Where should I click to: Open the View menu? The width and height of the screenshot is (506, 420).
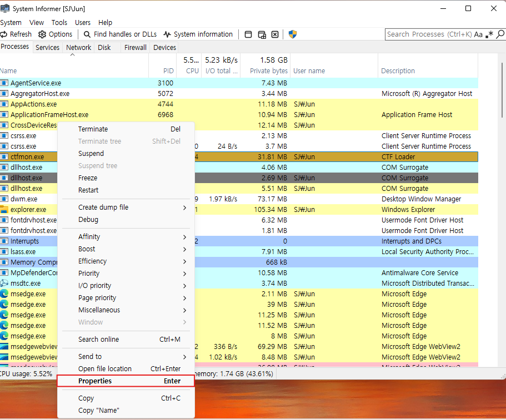pos(37,23)
